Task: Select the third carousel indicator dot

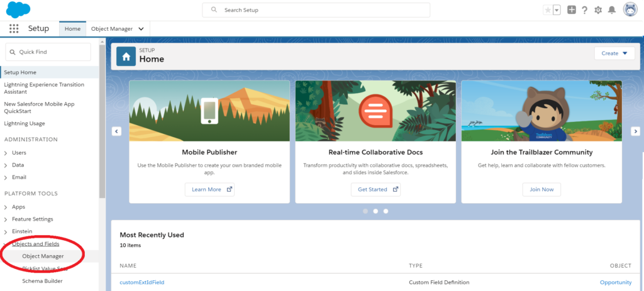Action: pyautogui.click(x=386, y=211)
